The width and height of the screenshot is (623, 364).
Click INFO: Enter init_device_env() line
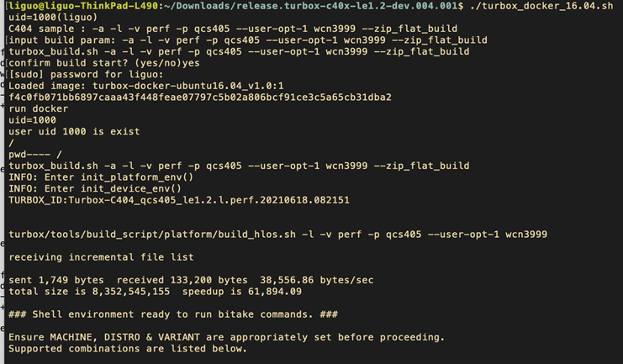tap(95, 189)
